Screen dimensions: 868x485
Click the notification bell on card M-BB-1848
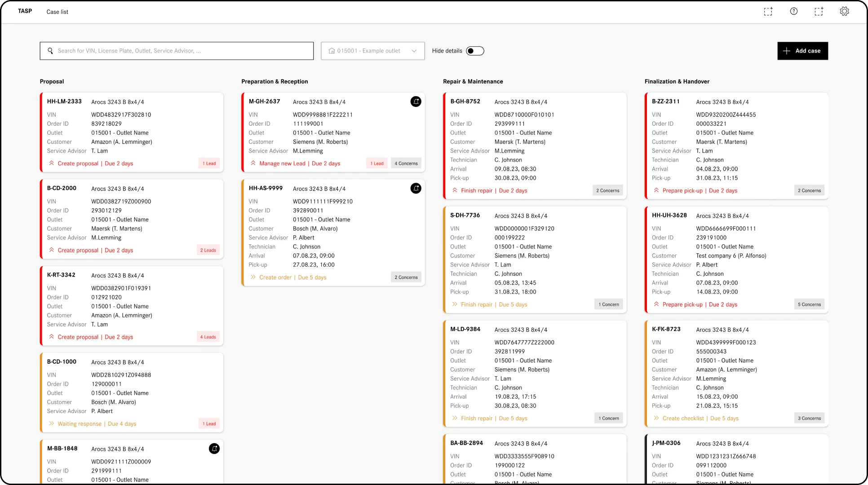[214, 448]
